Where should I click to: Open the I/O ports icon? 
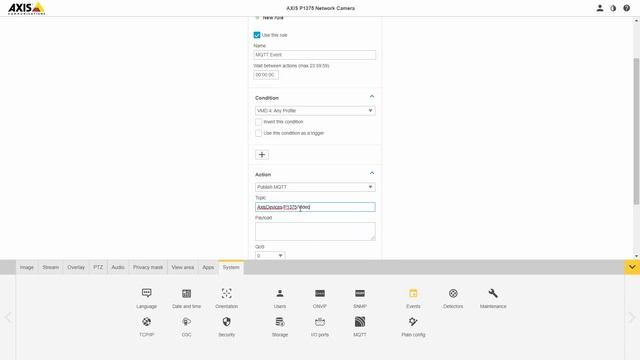[x=320, y=322]
